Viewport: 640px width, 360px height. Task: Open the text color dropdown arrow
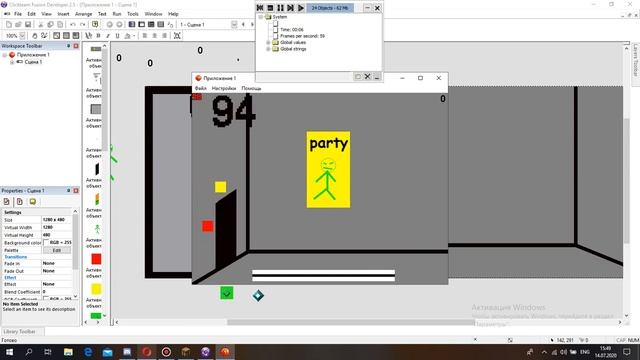(x=134, y=36)
